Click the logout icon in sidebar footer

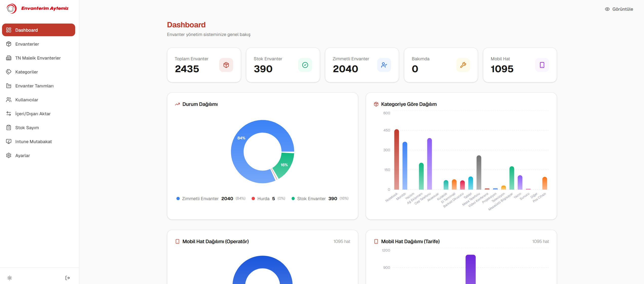coord(68,278)
